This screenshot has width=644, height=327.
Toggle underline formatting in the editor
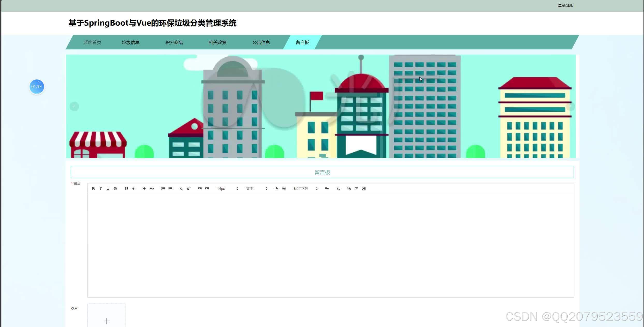[108, 189]
